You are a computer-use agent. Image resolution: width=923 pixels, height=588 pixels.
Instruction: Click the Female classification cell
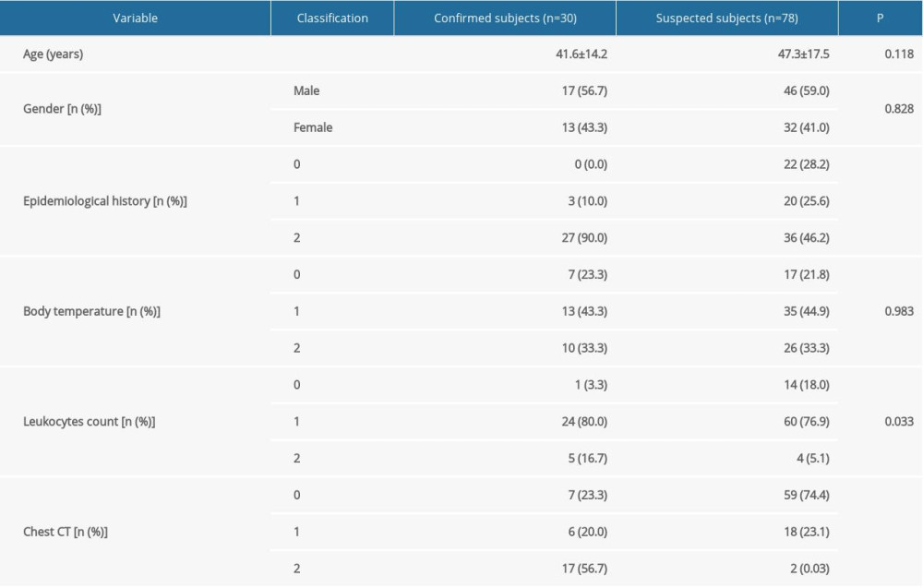[314, 127]
